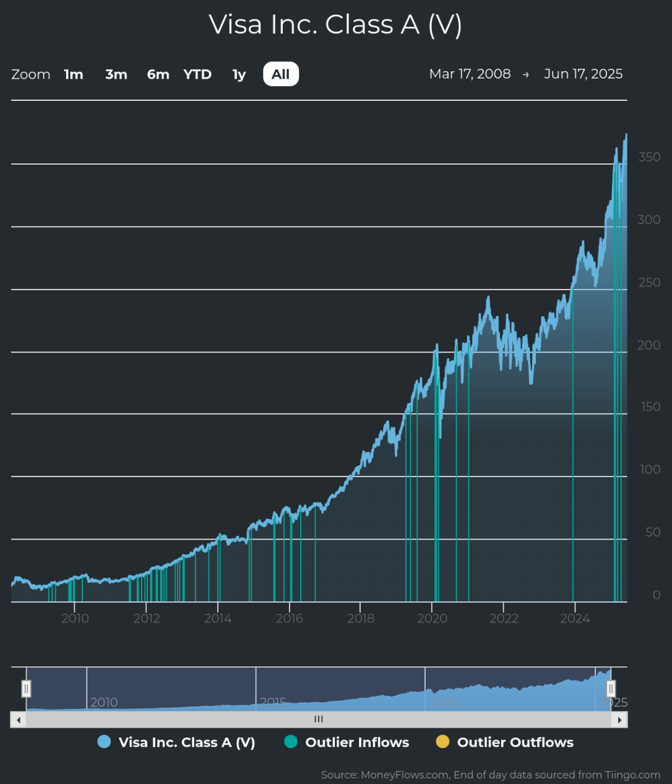Click the navigator right range handle
Viewport: 672px width, 784px height.
[611, 688]
